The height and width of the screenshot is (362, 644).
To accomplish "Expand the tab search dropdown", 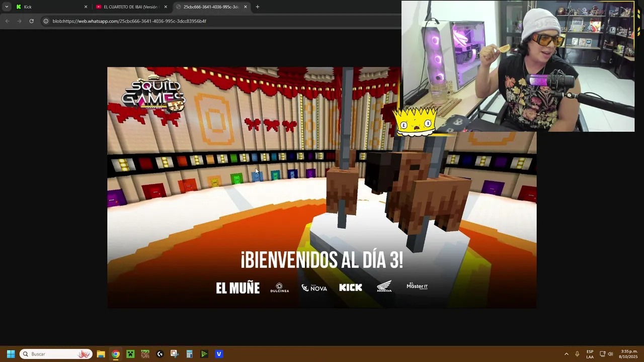I will [7, 7].
